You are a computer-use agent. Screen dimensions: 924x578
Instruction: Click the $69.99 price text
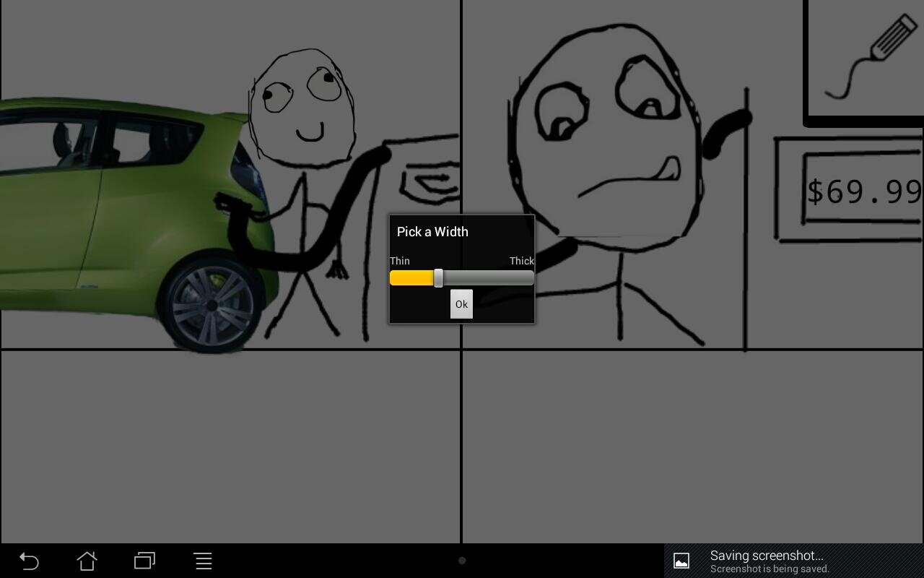[864, 191]
